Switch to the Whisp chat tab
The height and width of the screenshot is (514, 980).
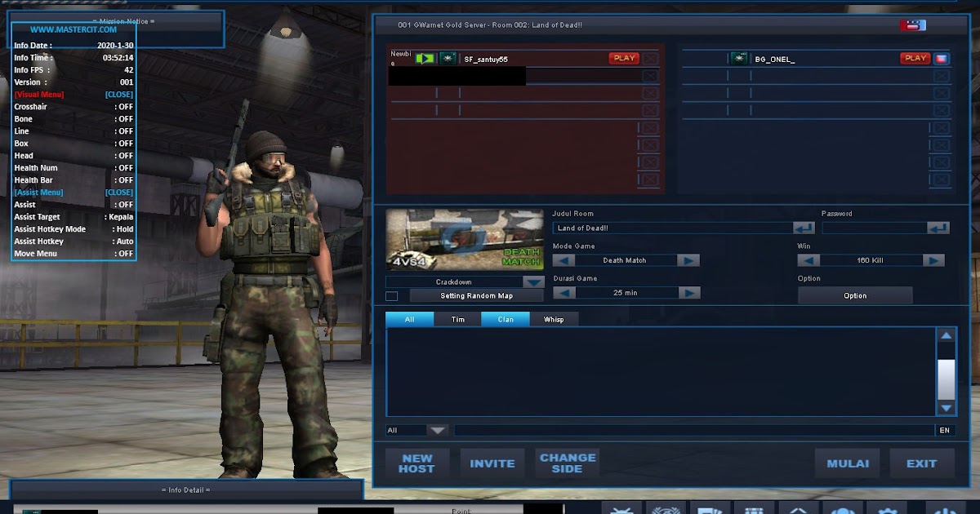[x=555, y=319]
